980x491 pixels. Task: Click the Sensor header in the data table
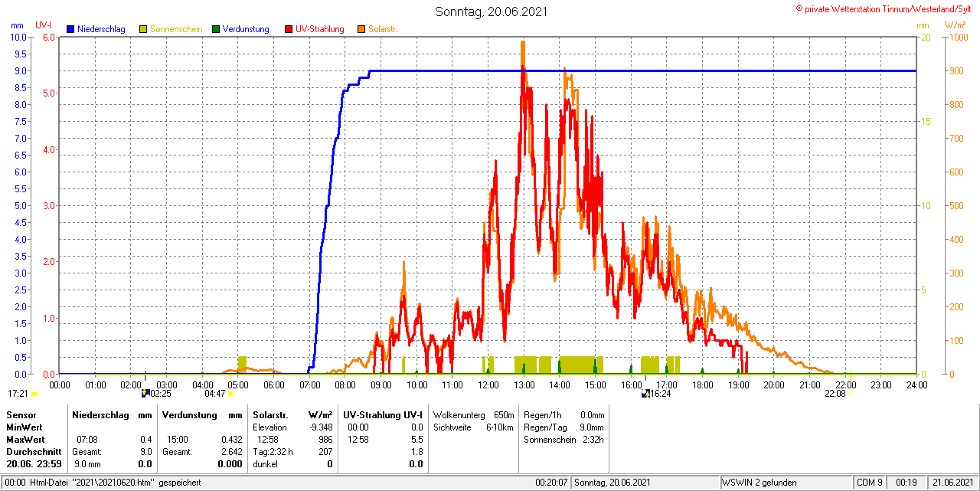pos(21,414)
